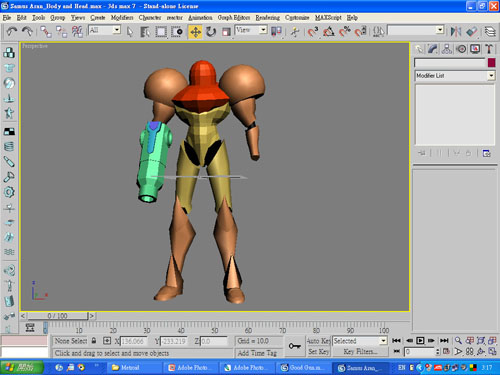Toggle the Percent Snap button
This screenshot has width=500, height=375.
pos(345,32)
